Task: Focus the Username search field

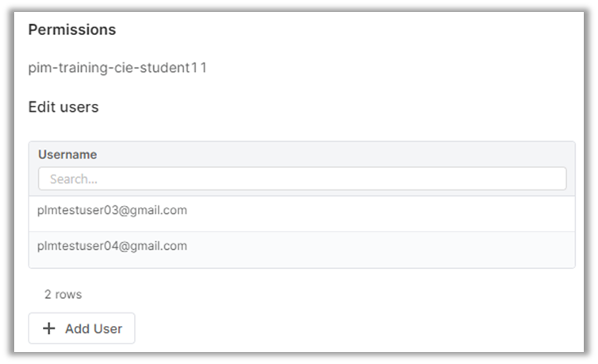Action: tap(301, 178)
